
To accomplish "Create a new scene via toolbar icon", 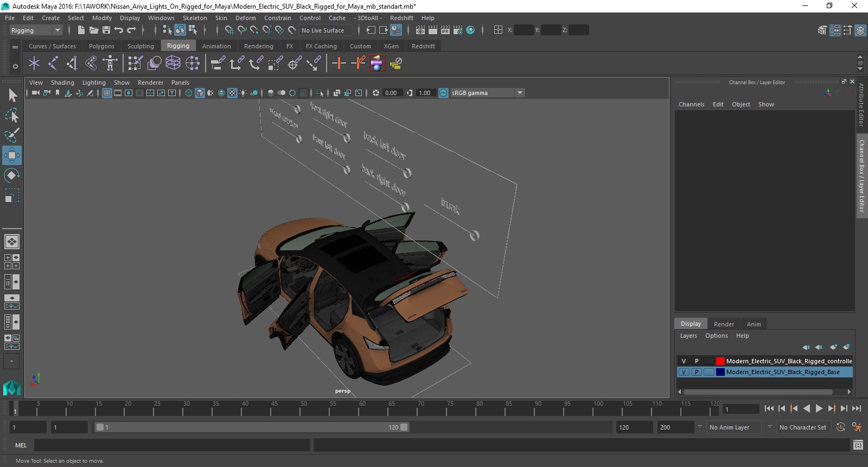I will 81,30.
